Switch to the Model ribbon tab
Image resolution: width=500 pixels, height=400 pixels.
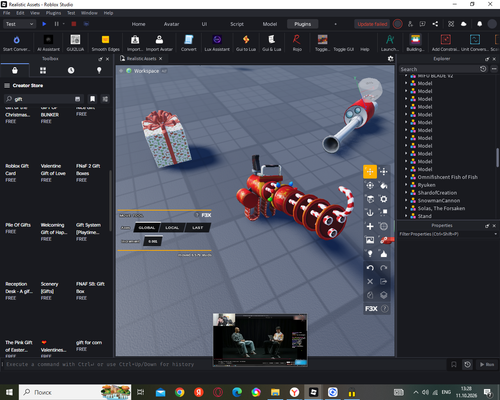[x=270, y=24]
